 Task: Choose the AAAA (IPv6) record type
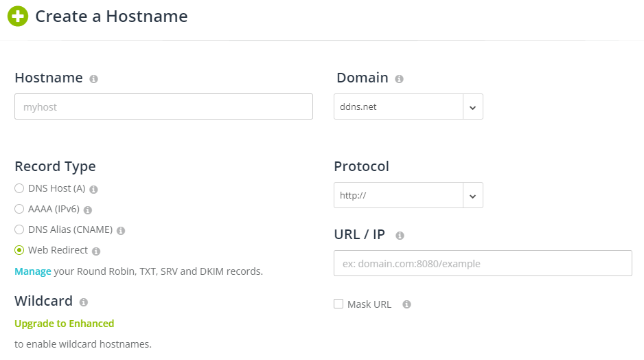click(19, 209)
